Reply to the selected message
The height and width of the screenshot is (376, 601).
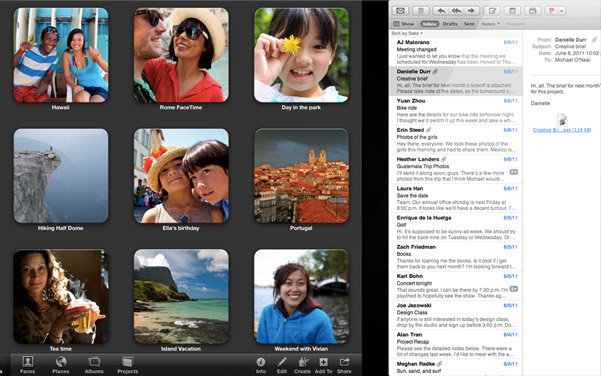(x=441, y=11)
